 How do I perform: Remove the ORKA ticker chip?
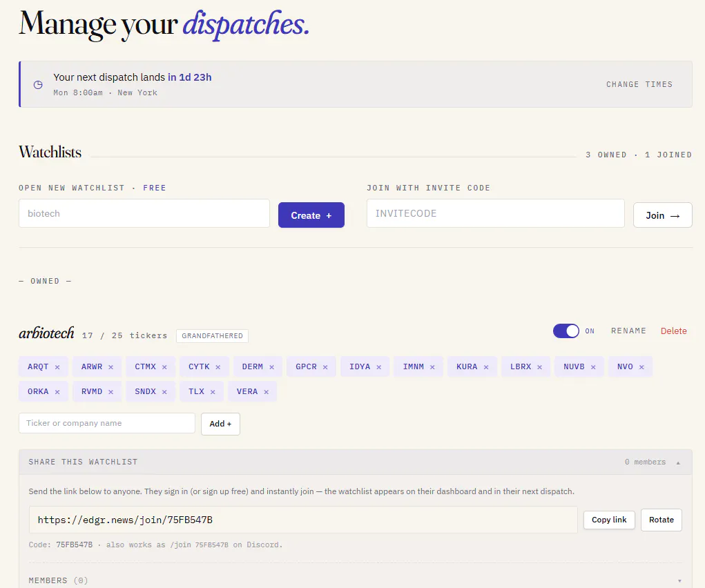[57, 392]
